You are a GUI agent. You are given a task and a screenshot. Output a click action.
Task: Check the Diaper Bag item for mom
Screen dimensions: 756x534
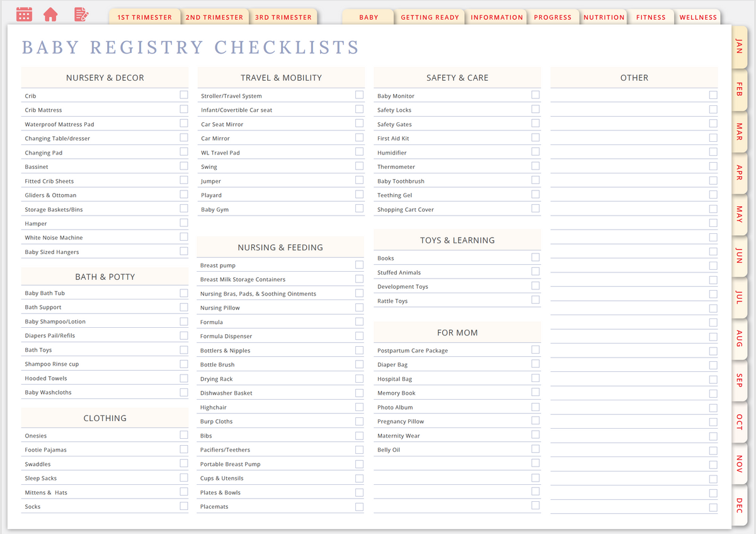pyautogui.click(x=535, y=364)
